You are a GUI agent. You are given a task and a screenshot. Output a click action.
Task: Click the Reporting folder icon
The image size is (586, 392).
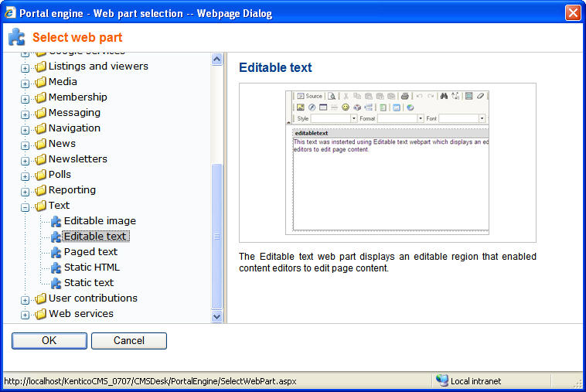pos(40,190)
